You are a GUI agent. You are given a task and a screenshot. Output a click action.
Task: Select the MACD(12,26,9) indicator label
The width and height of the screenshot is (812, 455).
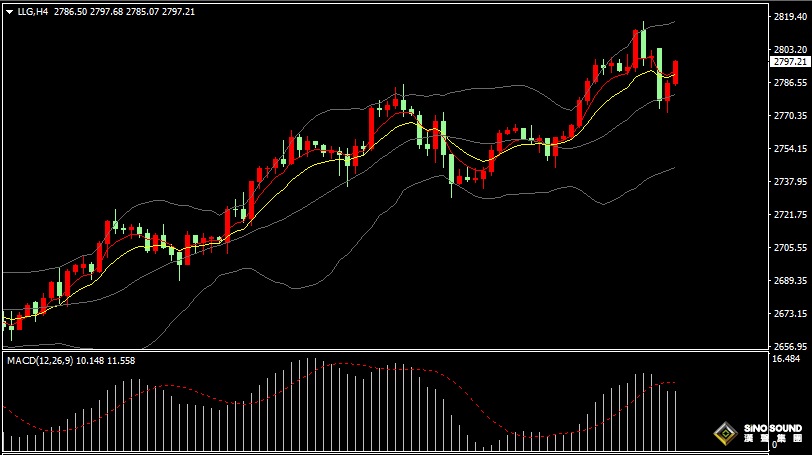point(46,359)
